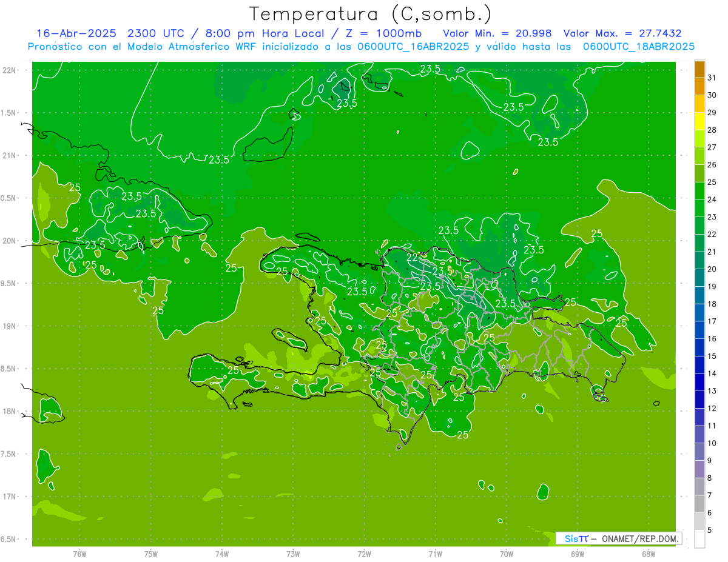
Task: Click the "70W" longitude axis label
Action: coord(507,554)
